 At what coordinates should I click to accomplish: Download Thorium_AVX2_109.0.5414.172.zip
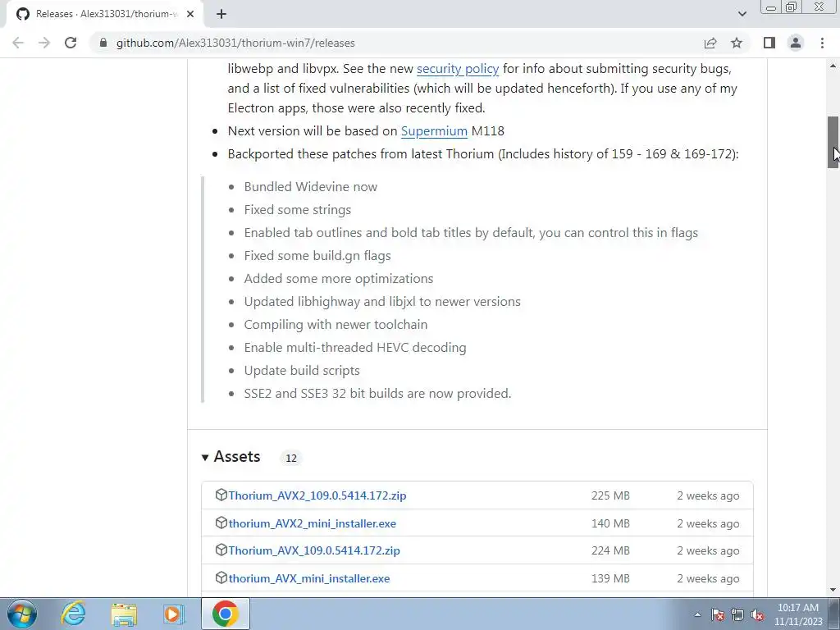tap(317, 495)
